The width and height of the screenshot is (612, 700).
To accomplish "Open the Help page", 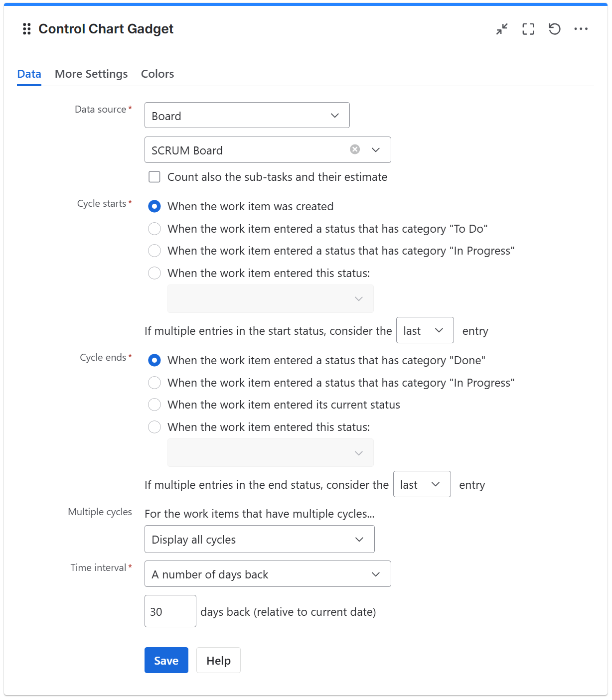I will pyautogui.click(x=218, y=660).
